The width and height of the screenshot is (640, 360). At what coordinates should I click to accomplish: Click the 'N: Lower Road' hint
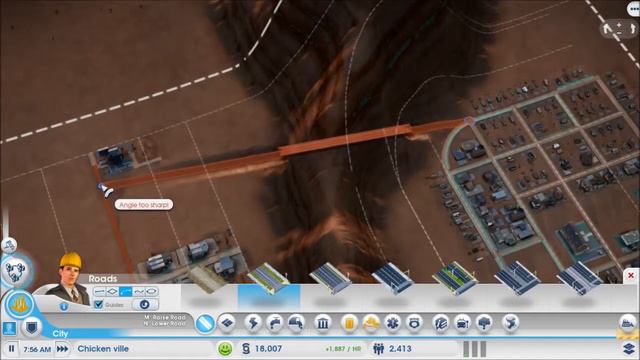pos(165,323)
